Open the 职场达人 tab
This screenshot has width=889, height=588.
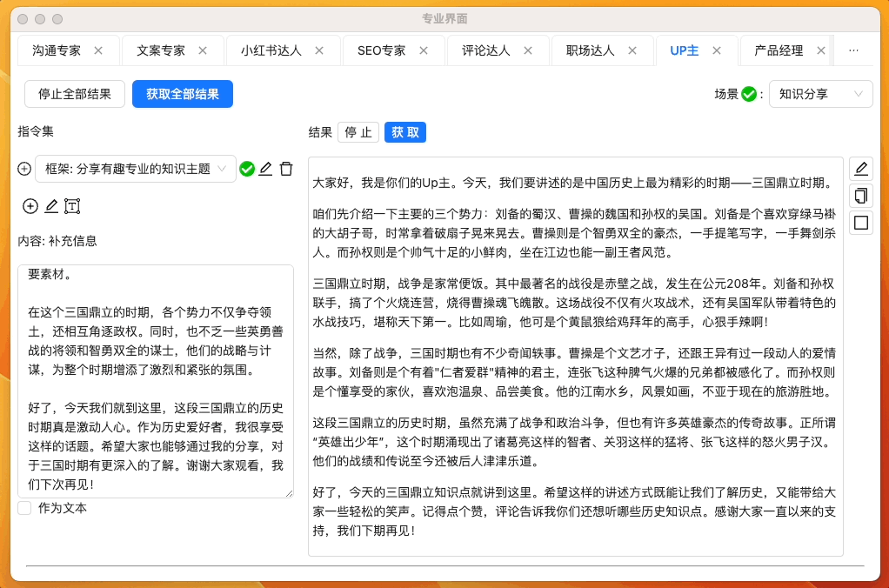click(591, 50)
